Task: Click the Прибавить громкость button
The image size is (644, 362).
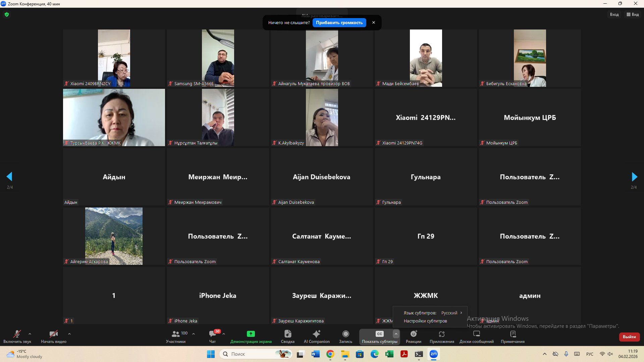Action: coord(339,22)
